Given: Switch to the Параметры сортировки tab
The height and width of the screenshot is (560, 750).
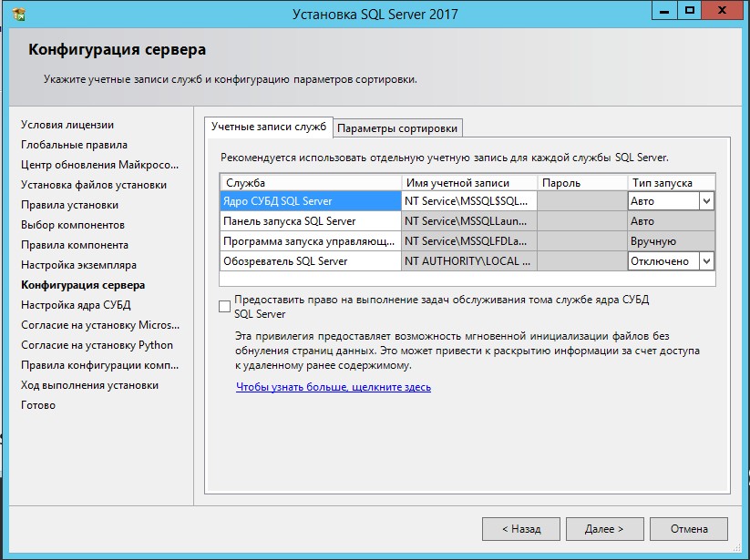Looking at the screenshot, I should (x=398, y=127).
